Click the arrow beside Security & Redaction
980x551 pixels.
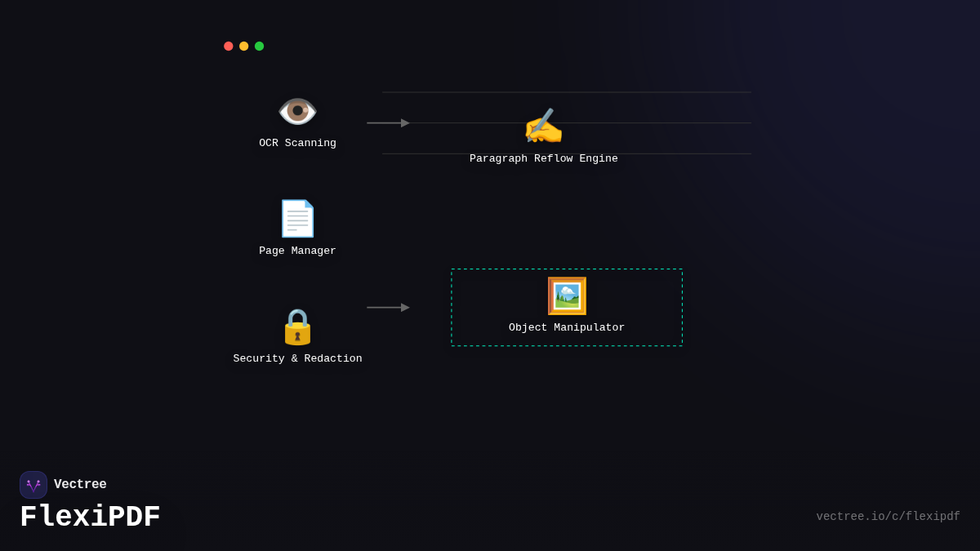(x=388, y=308)
